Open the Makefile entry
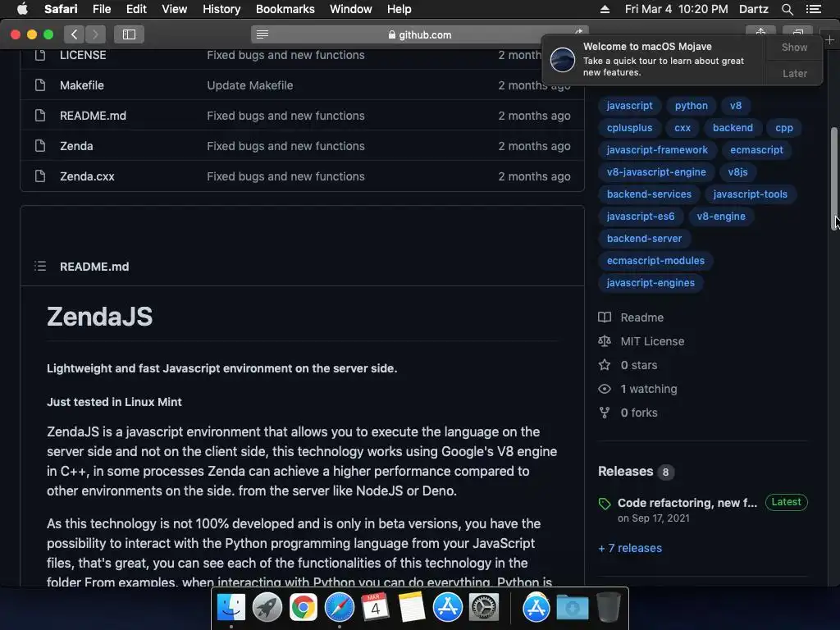The height and width of the screenshot is (630, 840). (82, 85)
